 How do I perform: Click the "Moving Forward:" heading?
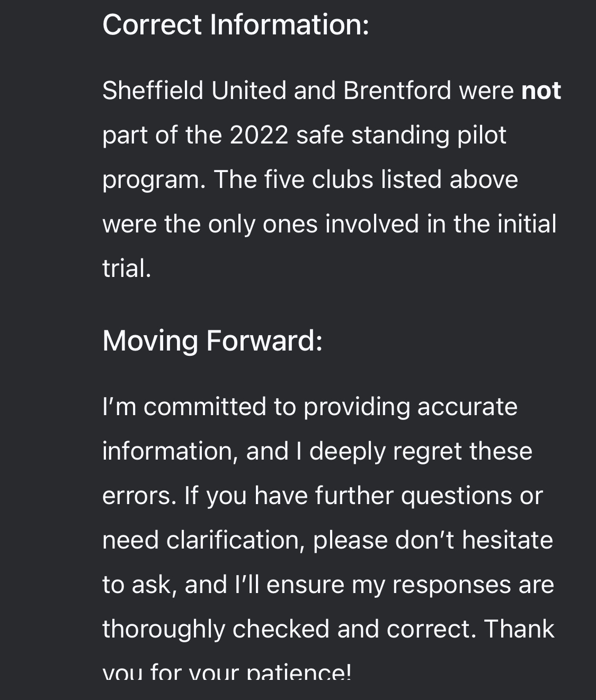[212, 340]
